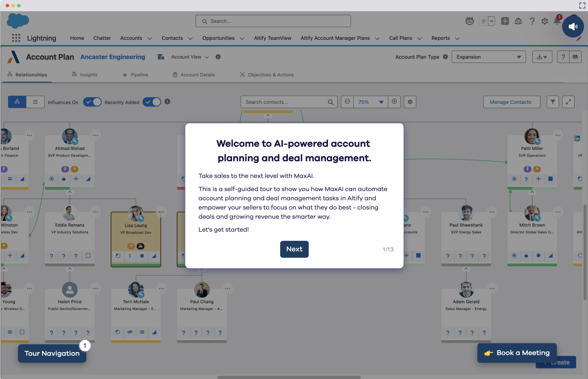Open the Call Plans nav dropdown arrow

(419, 38)
